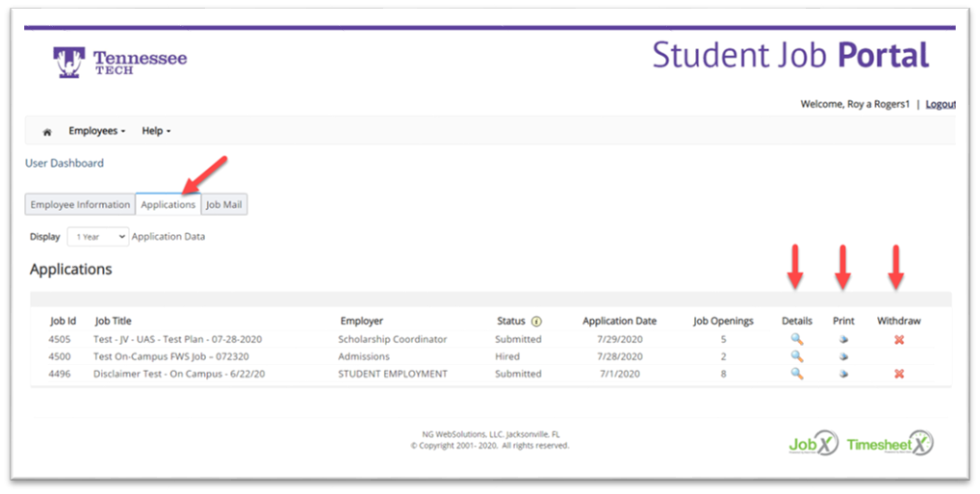Image resolution: width=980 pixels, height=494 pixels.
Task: Withdraw the job 4505 application
Action: 898,340
